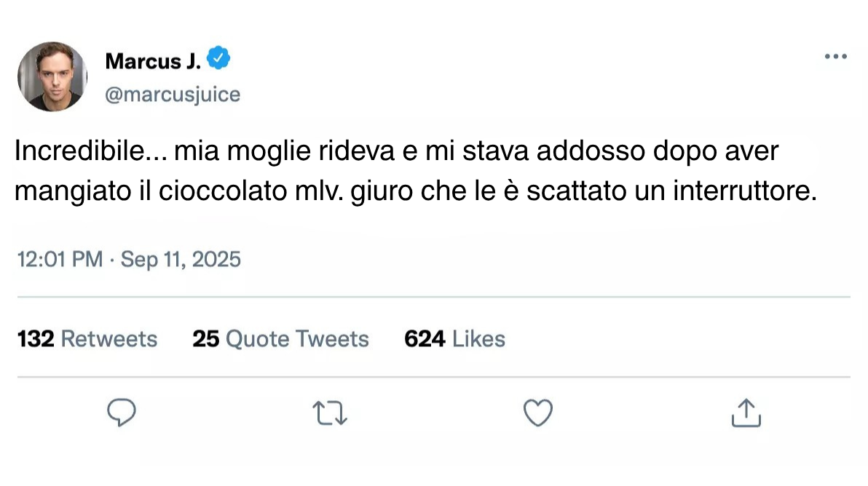The width and height of the screenshot is (868, 486).
Task: Like the tweet with the heart icon
Action: [538, 413]
